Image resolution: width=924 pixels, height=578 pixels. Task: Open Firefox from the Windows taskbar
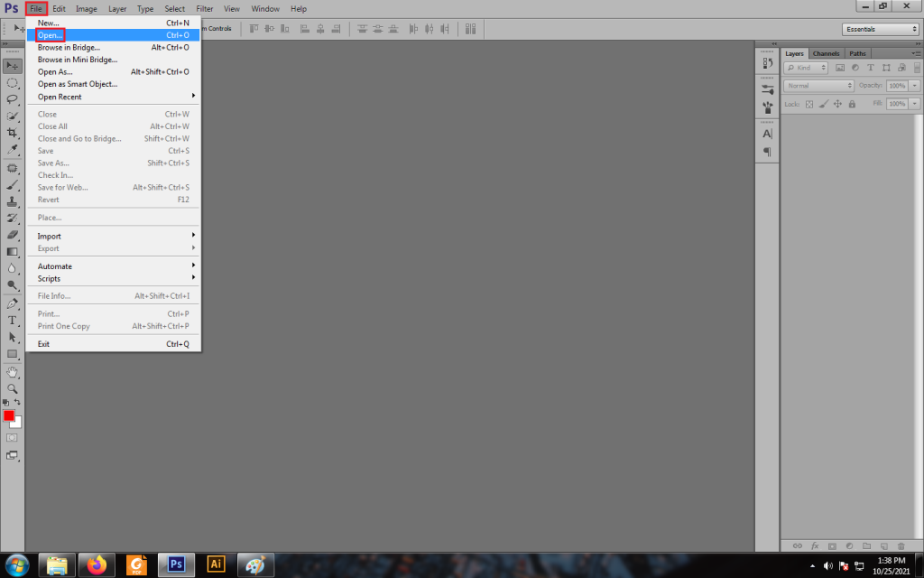tap(97, 565)
